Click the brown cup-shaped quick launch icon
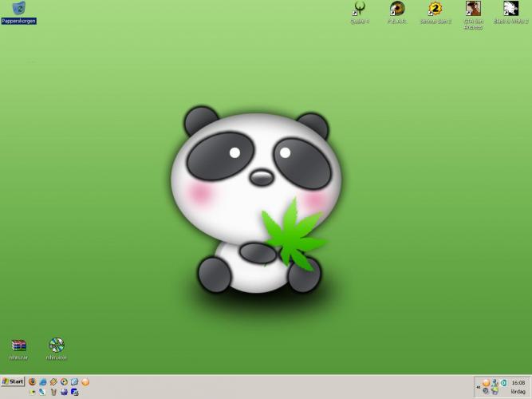Screen dimensions: 532x399 coord(53,392)
